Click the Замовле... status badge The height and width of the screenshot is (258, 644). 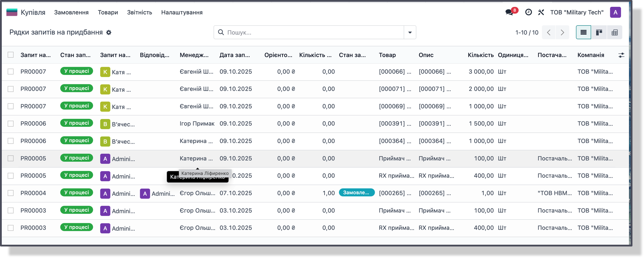coord(356,193)
